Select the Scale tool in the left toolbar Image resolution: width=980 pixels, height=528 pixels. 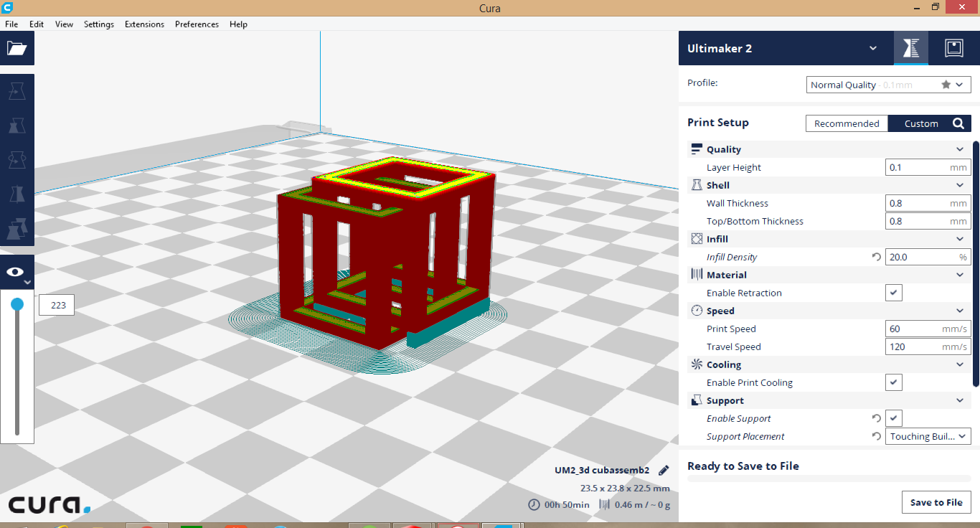click(x=17, y=126)
